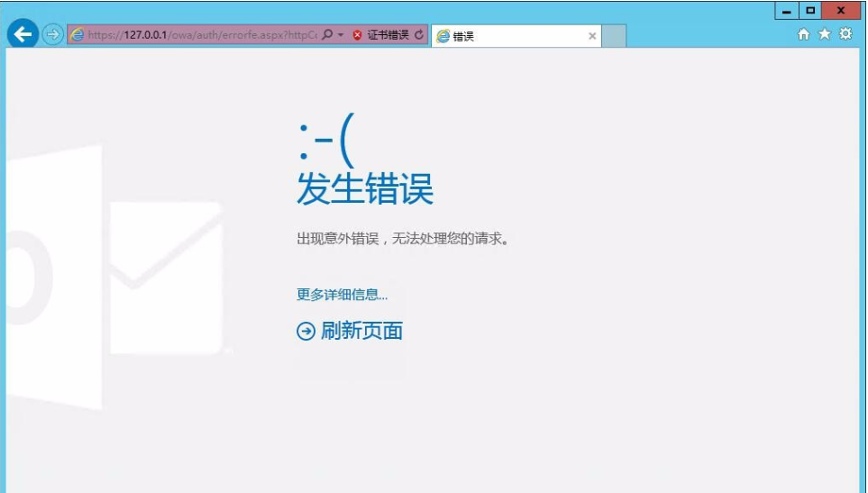
Task: Click the browser forward arrow button
Action: click(x=52, y=35)
